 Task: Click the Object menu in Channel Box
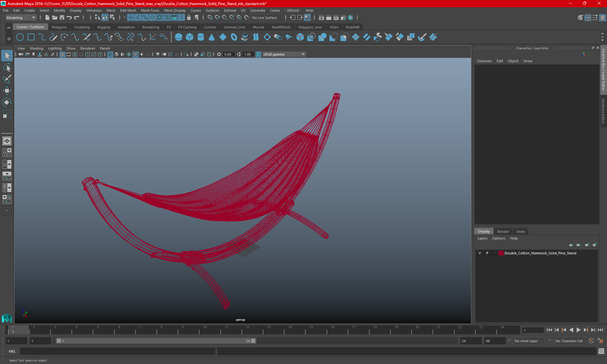point(513,61)
